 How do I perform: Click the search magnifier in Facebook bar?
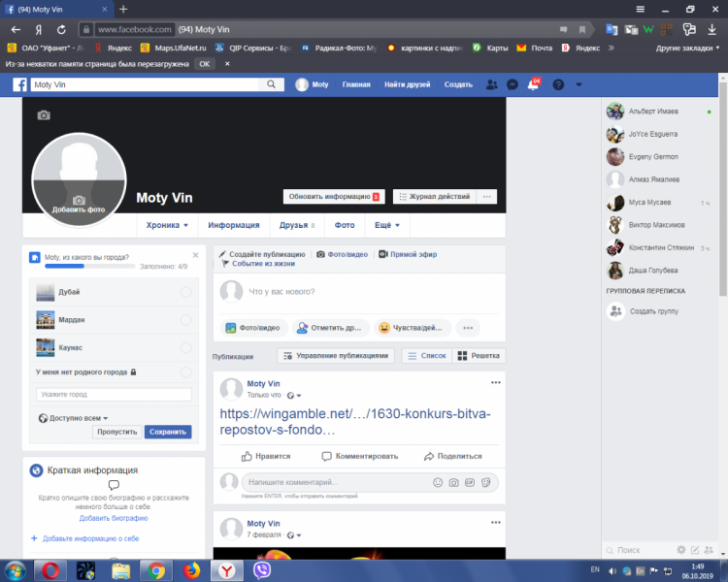(x=271, y=84)
